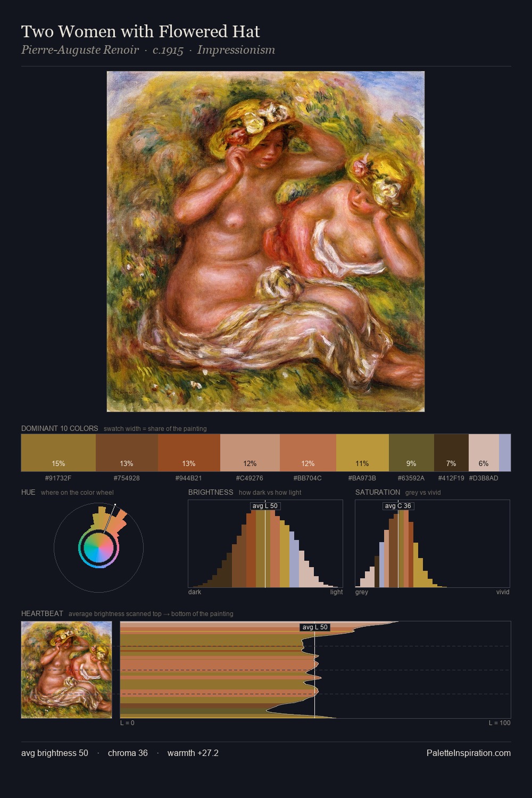Click the 'avg brightness 50' footer stat

click(55, 753)
